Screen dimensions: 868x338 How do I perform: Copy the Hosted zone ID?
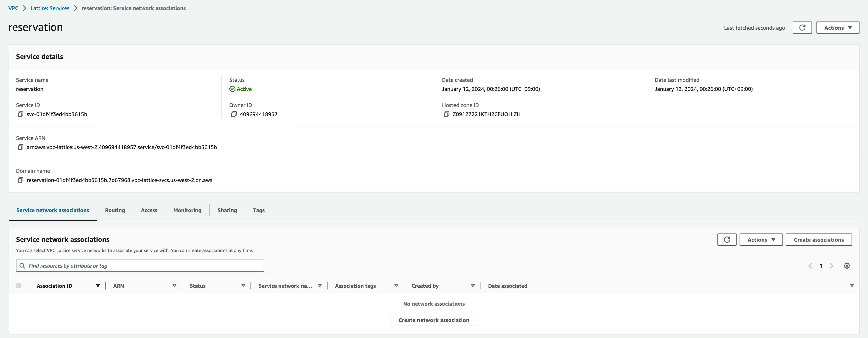coord(446,114)
